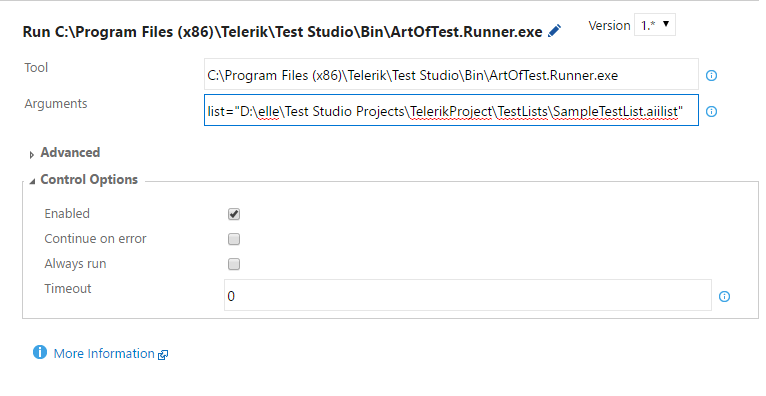
Task: Show the info tooltip for Timeout
Action: (724, 296)
